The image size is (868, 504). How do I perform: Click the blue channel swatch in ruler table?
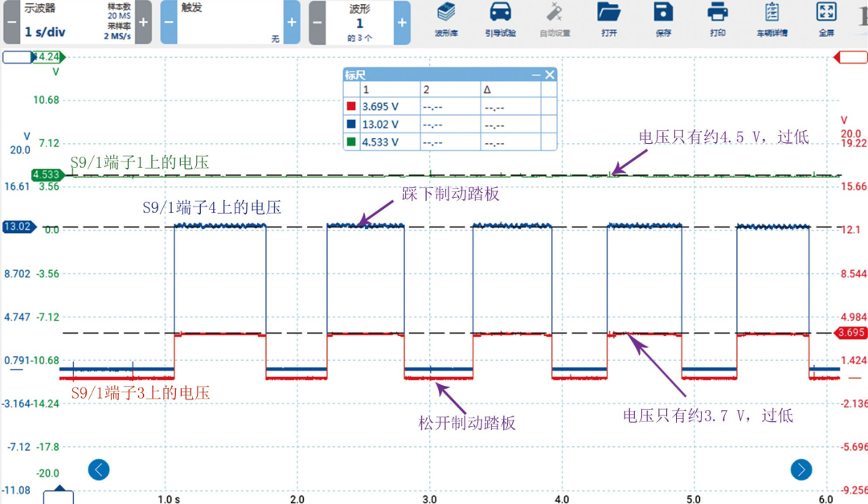351,124
